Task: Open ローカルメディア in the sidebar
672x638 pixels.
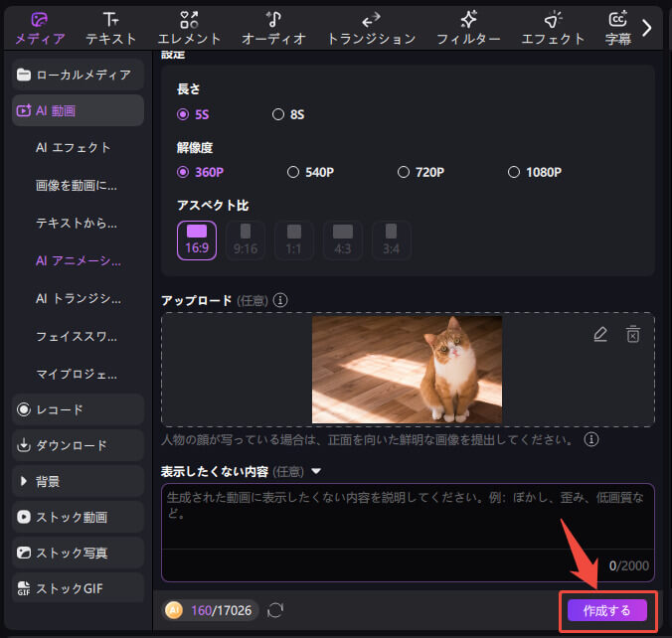Action: coord(78,75)
